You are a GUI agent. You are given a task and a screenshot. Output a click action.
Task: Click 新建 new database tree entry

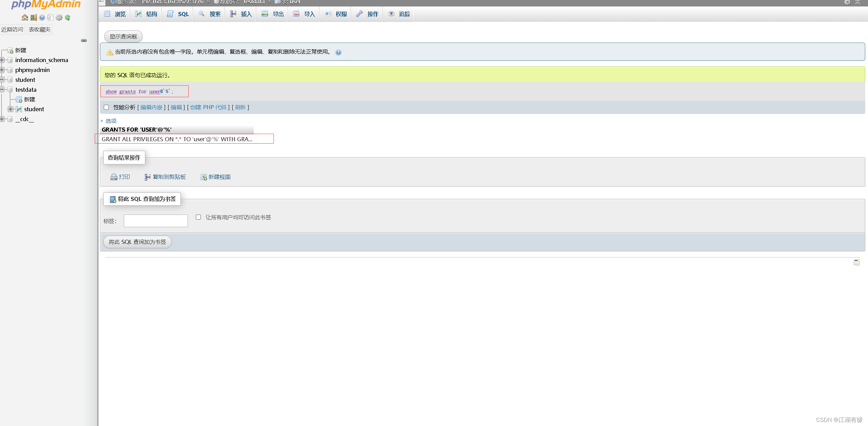tap(21, 50)
